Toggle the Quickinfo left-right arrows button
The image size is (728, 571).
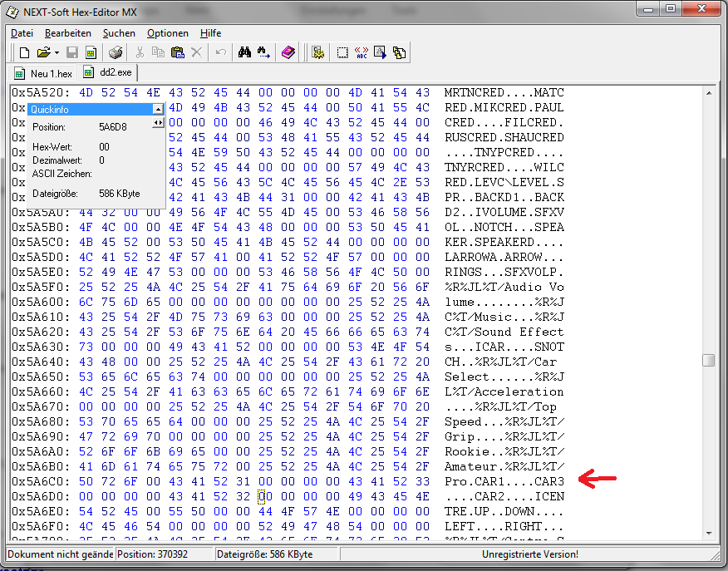pos(158,123)
